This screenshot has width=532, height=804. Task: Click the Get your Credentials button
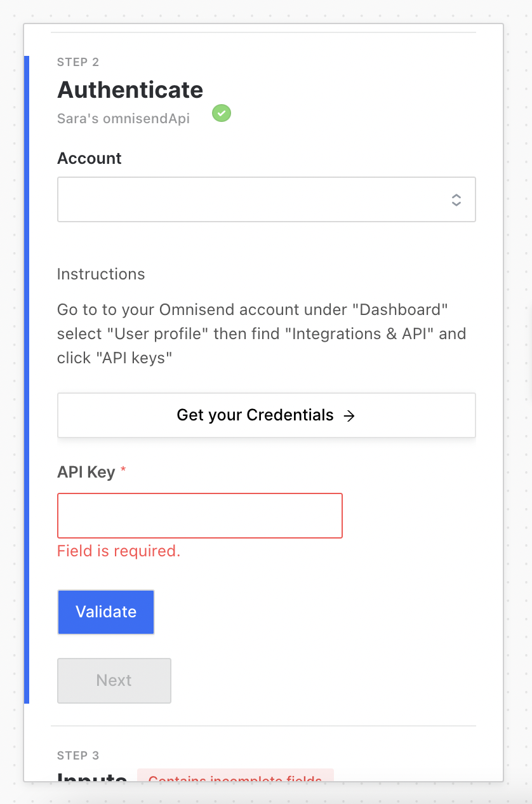click(267, 415)
